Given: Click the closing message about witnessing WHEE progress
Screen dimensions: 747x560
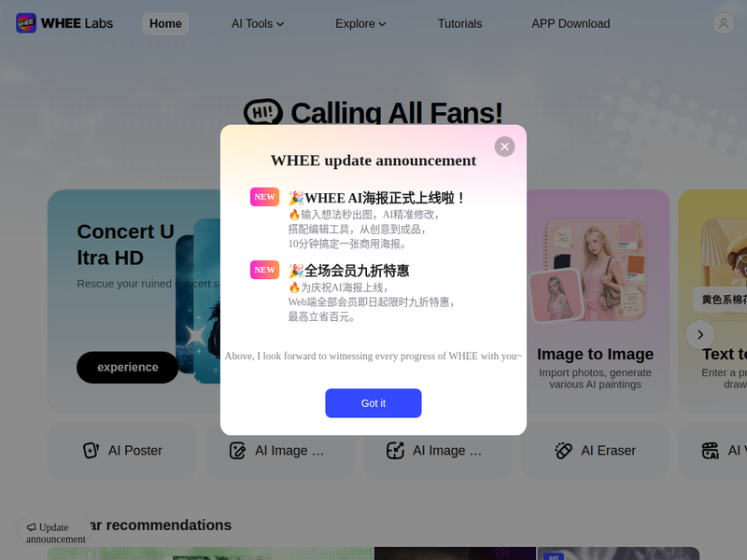Looking at the screenshot, I should (x=373, y=357).
